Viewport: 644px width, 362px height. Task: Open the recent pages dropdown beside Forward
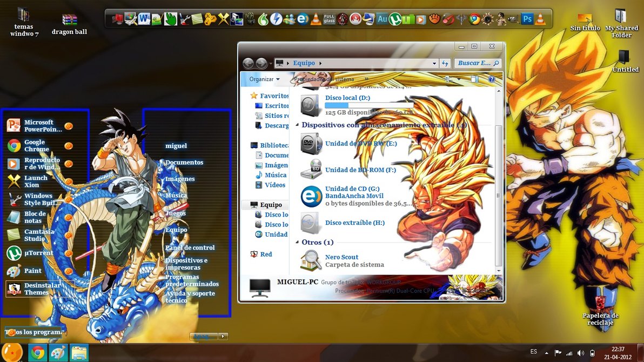tap(271, 63)
